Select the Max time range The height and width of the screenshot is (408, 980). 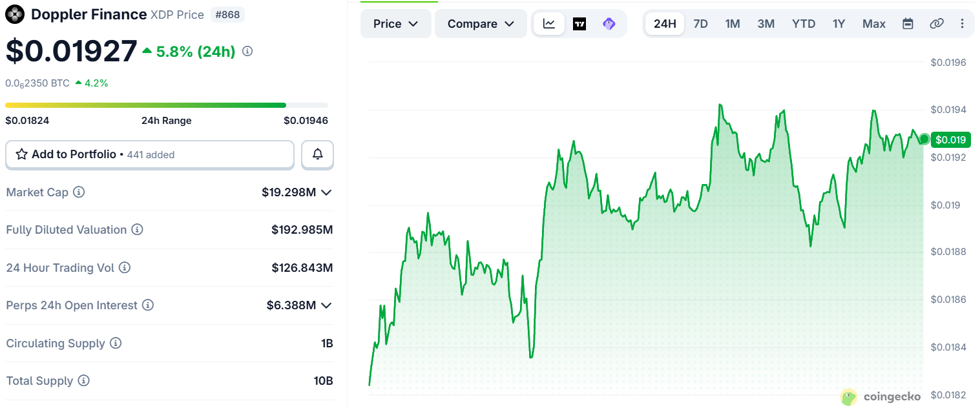[874, 24]
